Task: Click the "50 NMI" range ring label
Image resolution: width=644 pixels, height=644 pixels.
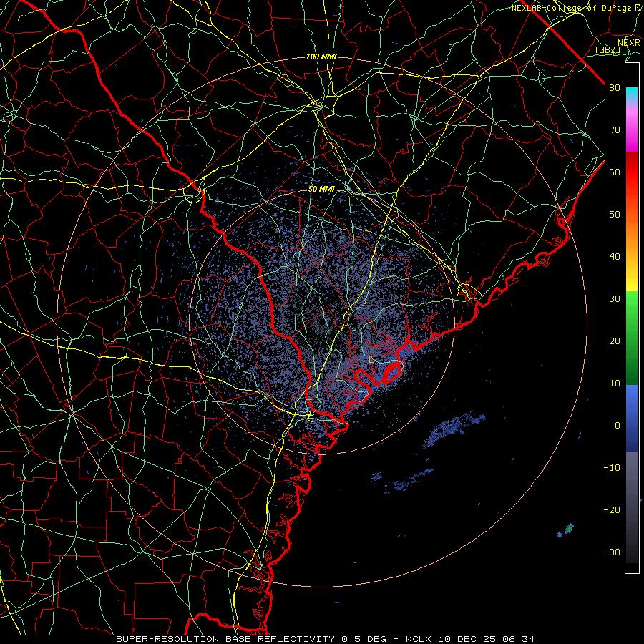Action: tap(321, 189)
